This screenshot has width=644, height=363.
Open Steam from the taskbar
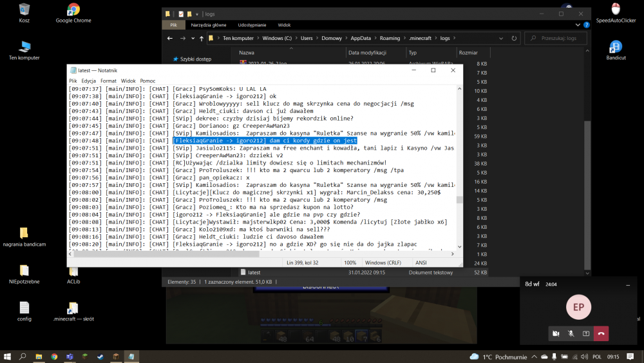pyautogui.click(x=100, y=356)
